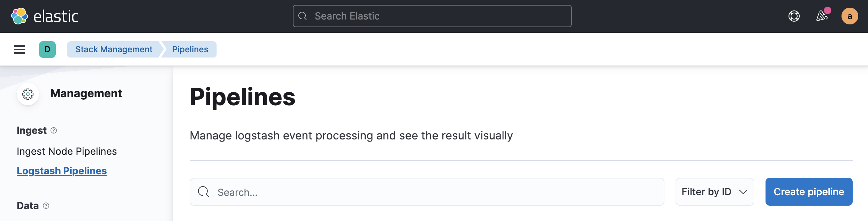The height and width of the screenshot is (221, 868).
Task: Click the magnifier icon in Search Elastic
Action: (x=303, y=16)
